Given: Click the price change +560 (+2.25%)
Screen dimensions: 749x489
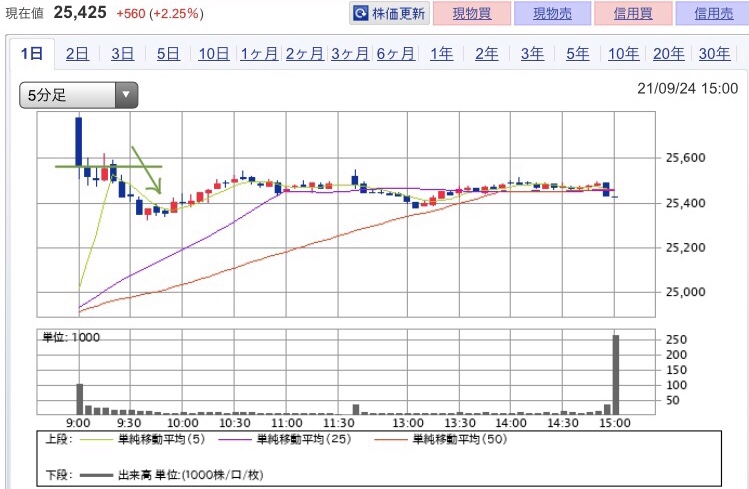Looking at the screenshot, I should pyautogui.click(x=160, y=13).
